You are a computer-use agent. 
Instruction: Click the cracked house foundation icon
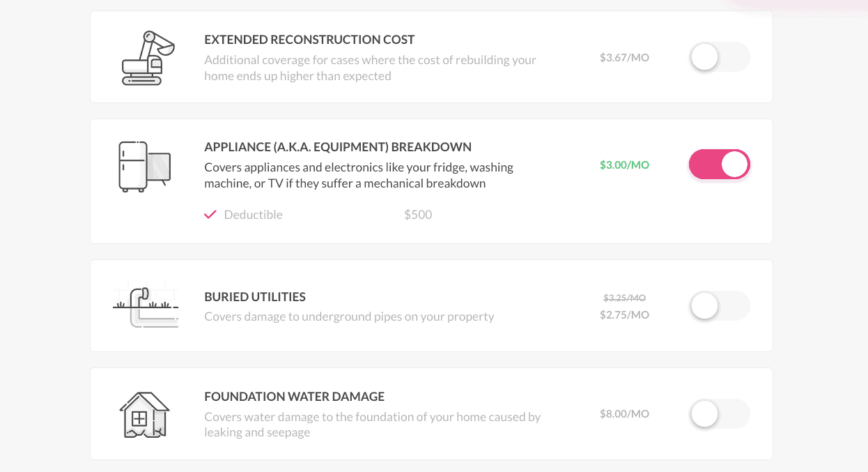click(144, 414)
